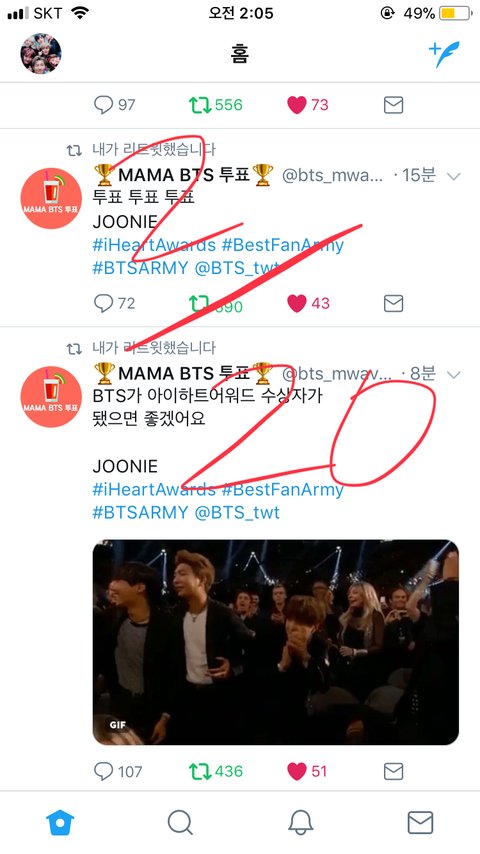Open the Notifications bell tab
The width and height of the screenshot is (480, 854).
(300, 822)
